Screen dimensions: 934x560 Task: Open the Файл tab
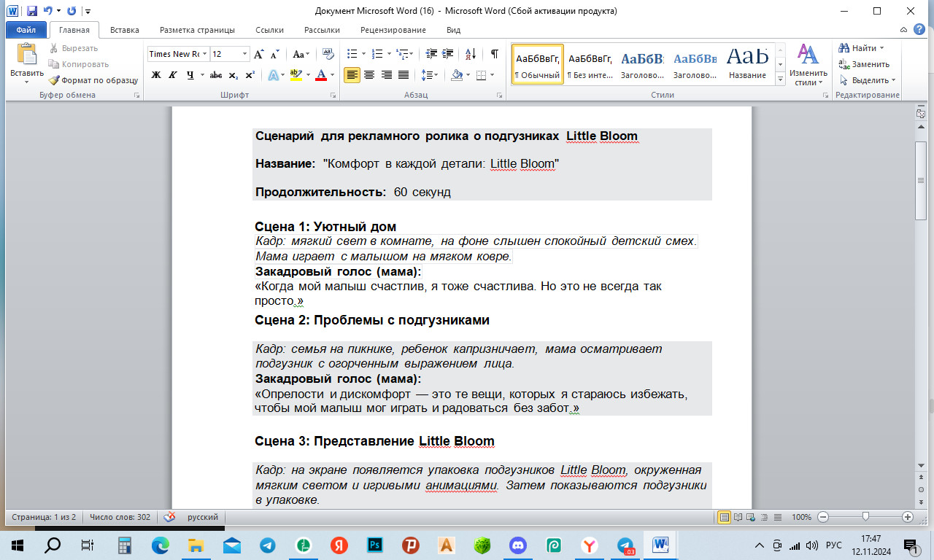tap(26, 30)
